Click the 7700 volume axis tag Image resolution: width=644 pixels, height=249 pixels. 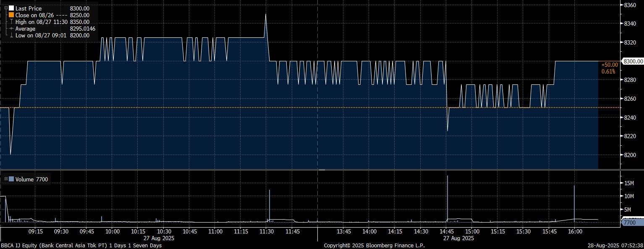631,223
